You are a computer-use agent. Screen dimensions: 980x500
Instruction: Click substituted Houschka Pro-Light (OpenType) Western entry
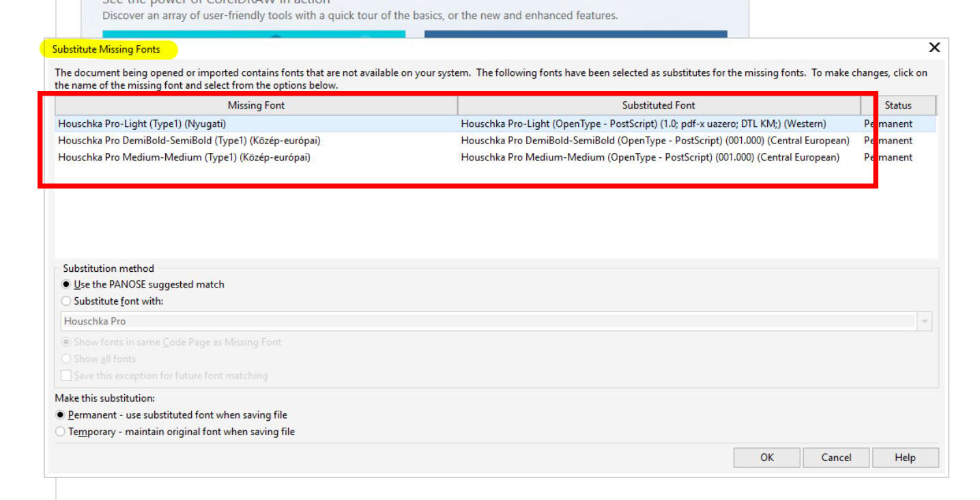pyautogui.click(x=644, y=124)
